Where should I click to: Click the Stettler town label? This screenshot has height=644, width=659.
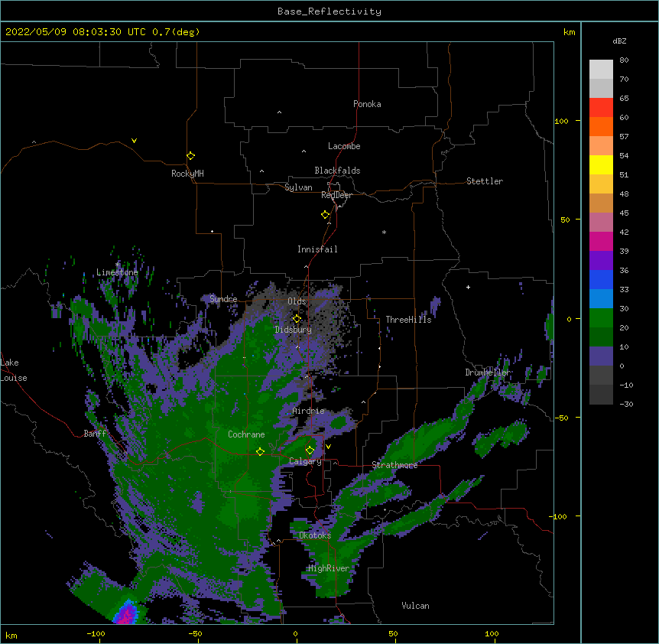484,181
